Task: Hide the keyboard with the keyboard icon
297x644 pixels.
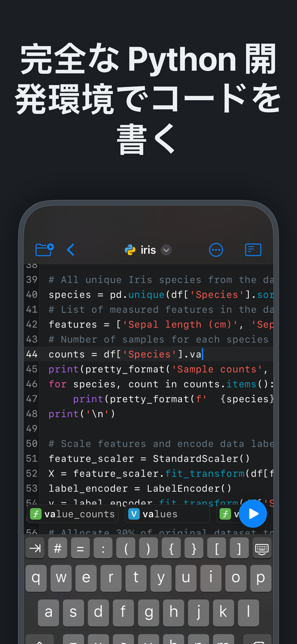Action: (x=262, y=548)
